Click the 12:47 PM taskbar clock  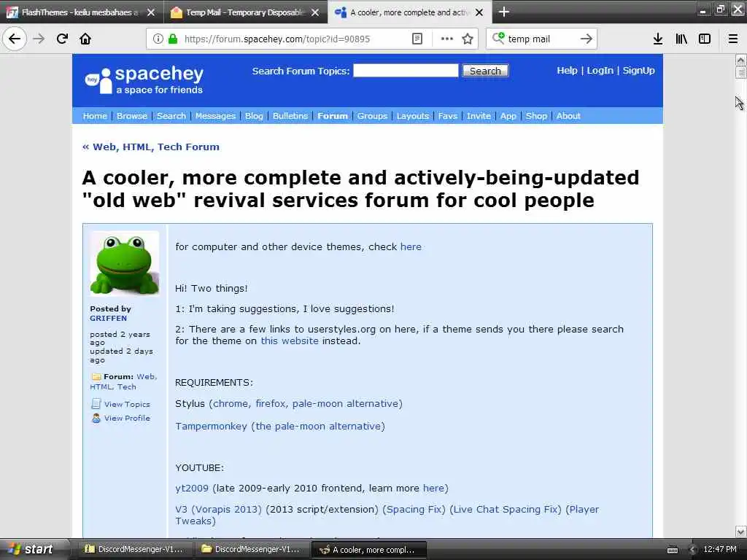pyautogui.click(x=720, y=550)
